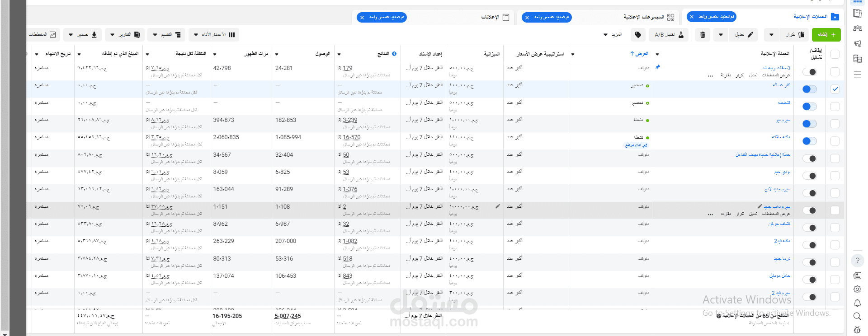Viewport: 868px width, 336px height.
Task: Open the account overview pages icon in the sidebar
Action: [857, 14]
